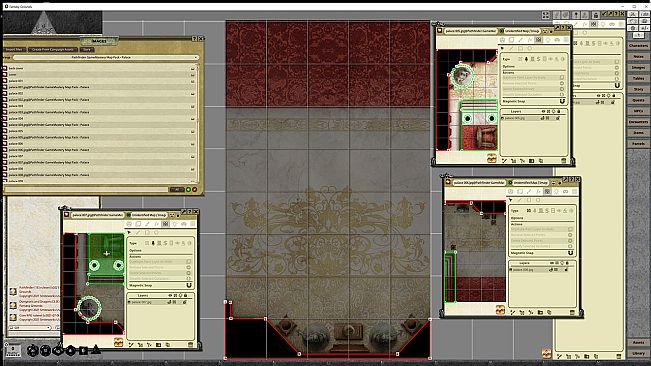Click the trash icon in palace 007 window
Screen dimensions: 651x366
(191, 345)
